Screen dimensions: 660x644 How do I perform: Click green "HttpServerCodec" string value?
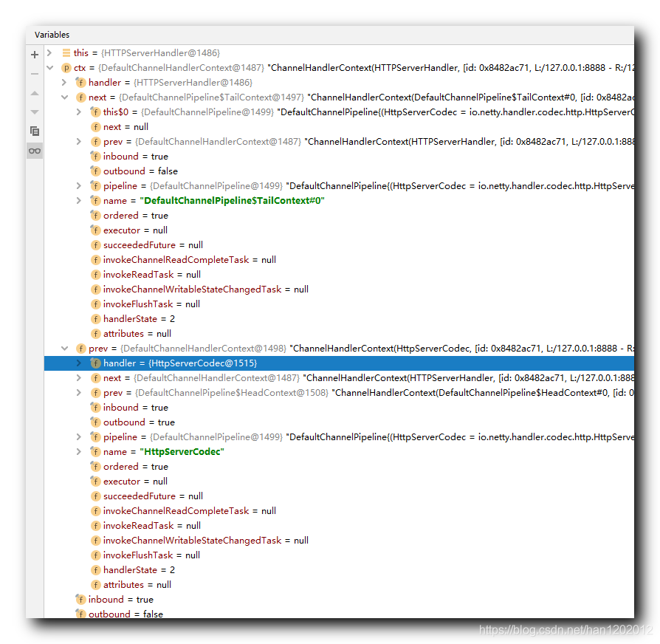tap(182, 451)
